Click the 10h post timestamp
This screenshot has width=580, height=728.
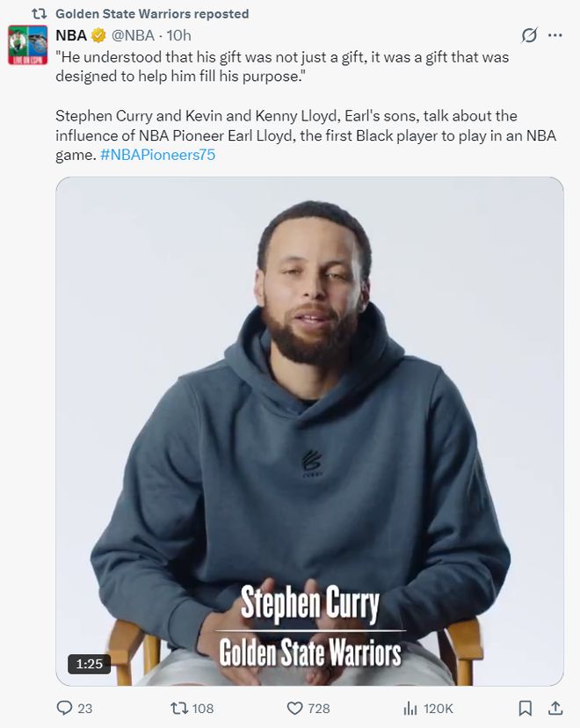179,35
